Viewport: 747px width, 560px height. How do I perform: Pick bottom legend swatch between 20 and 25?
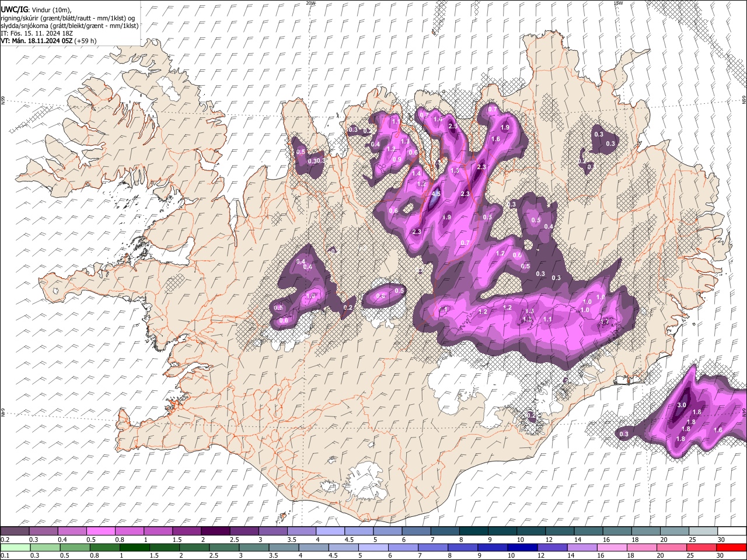coord(671,548)
